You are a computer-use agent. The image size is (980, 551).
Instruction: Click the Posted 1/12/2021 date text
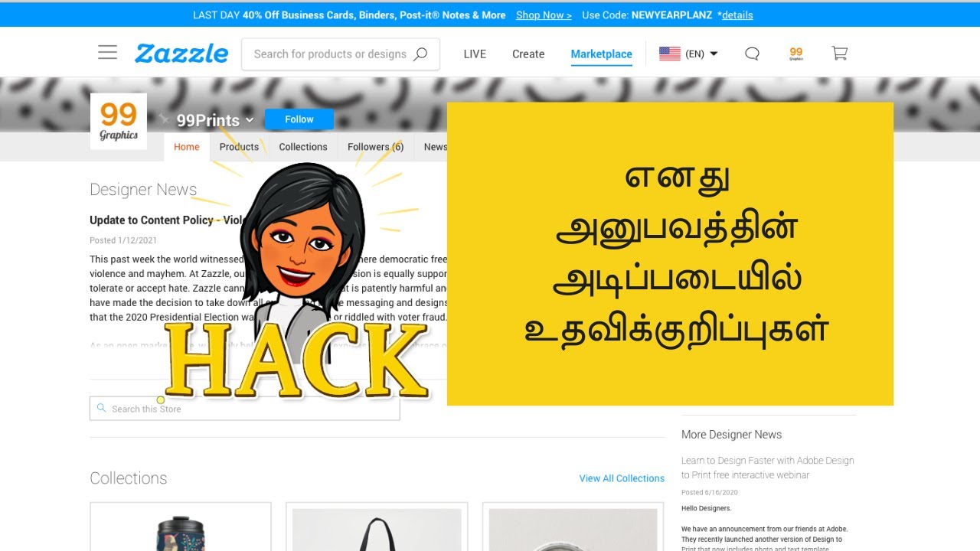click(123, 240)
